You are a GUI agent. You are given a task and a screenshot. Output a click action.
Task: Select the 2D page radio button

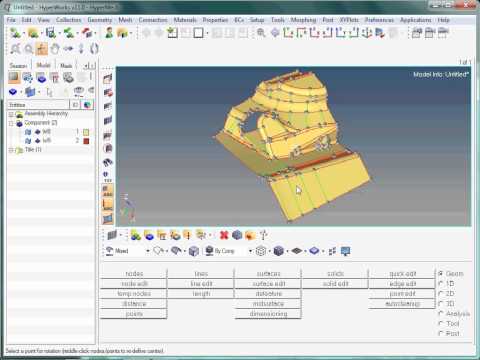(441, 294)
